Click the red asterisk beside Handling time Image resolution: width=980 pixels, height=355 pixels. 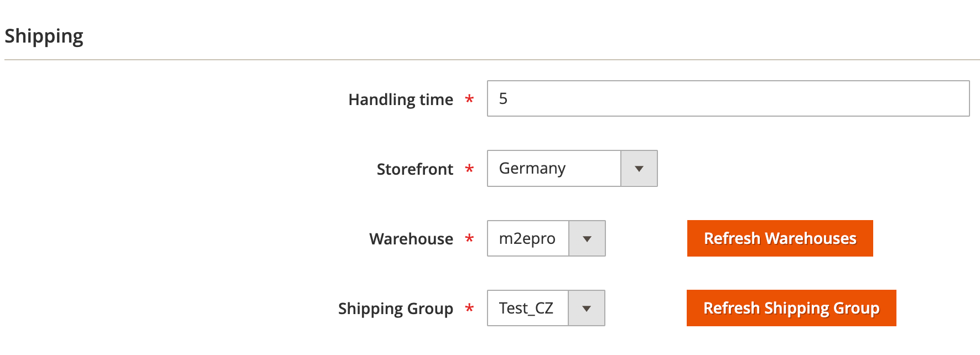[x=469, y=99]
